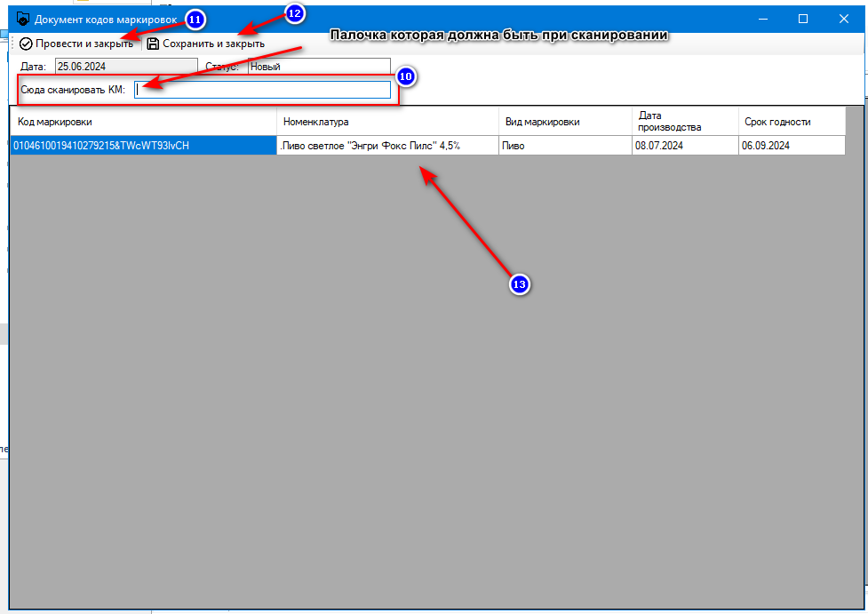Click the Срок годности column header
The height and width of the screenshot is (614, 868).
tap(791, 122)
